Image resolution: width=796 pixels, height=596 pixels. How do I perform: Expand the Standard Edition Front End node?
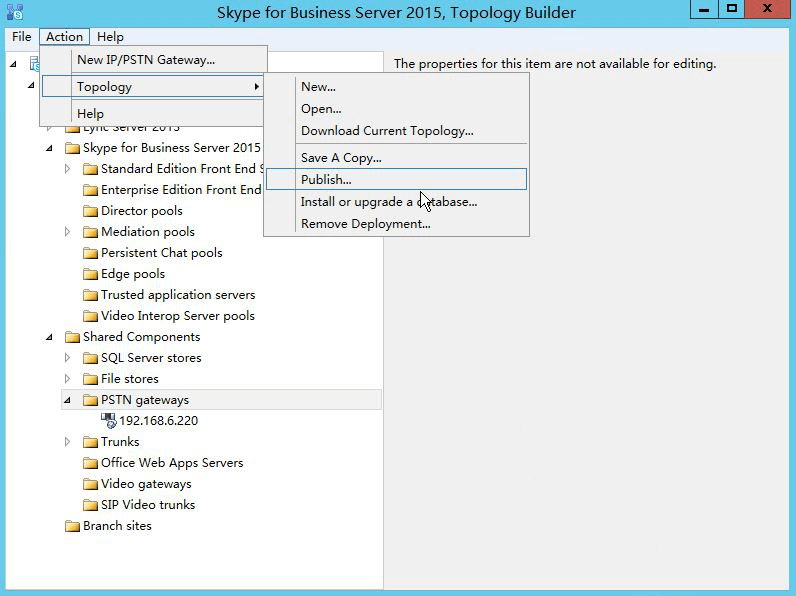[67, 169]
